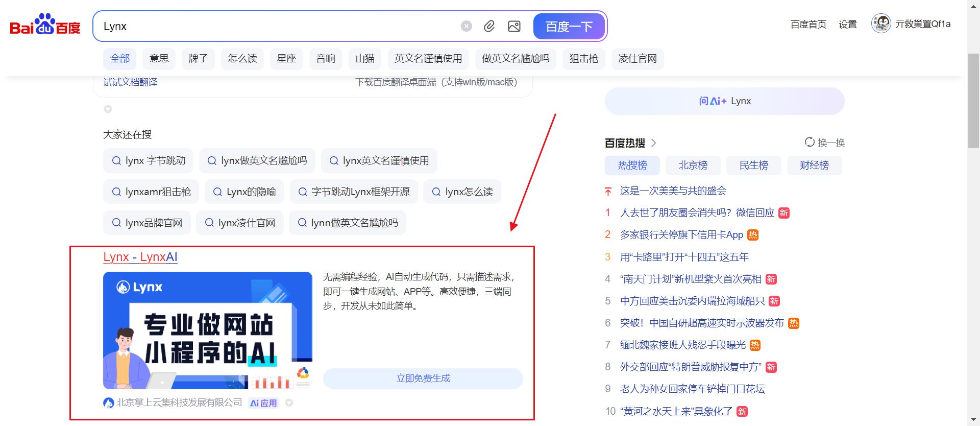Click 北京掌上云集科技发展有限公司 link
980x426 pixels.
(179, 403)
